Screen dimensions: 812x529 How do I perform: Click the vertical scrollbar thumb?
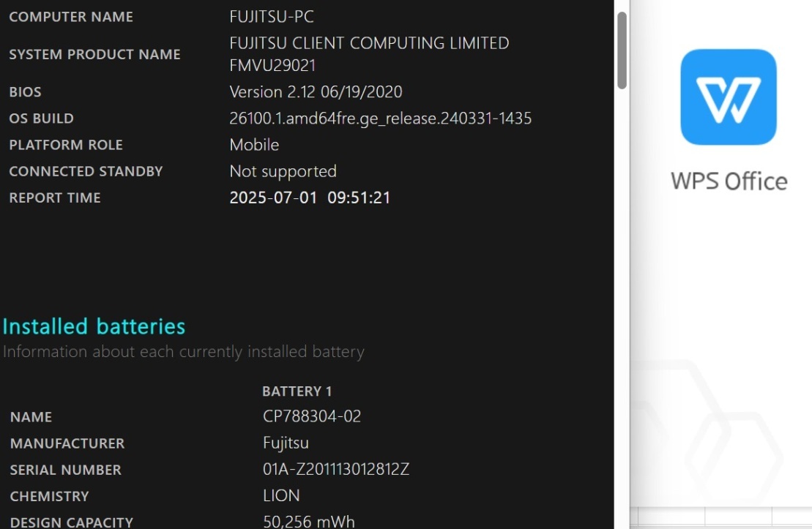(x=622, y=50)
